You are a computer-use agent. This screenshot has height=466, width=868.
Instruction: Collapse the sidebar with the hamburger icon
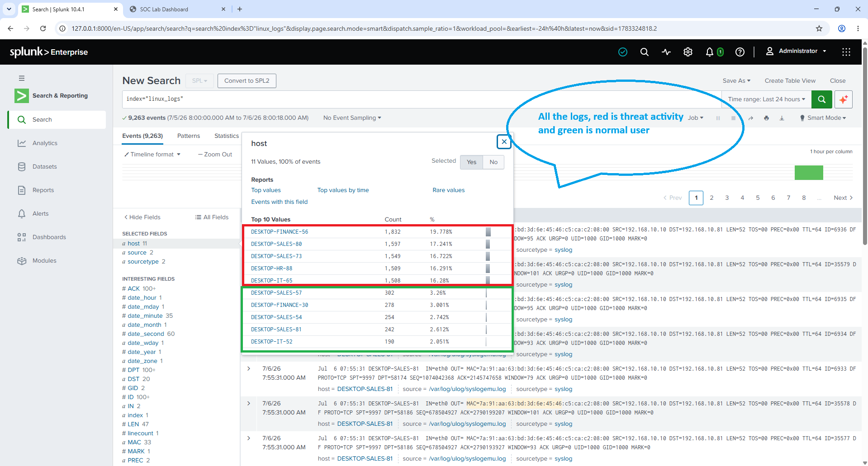coord(22,78)
